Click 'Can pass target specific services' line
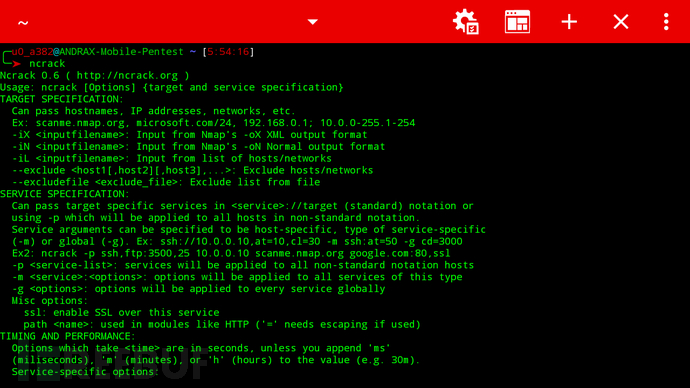Screen dimensions: 690x388 click(243, 206)
